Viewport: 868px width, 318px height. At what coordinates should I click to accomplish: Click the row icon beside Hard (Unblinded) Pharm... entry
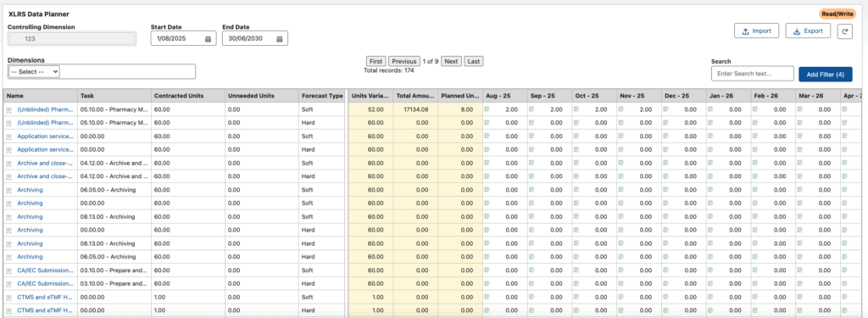tap(8, 123)
